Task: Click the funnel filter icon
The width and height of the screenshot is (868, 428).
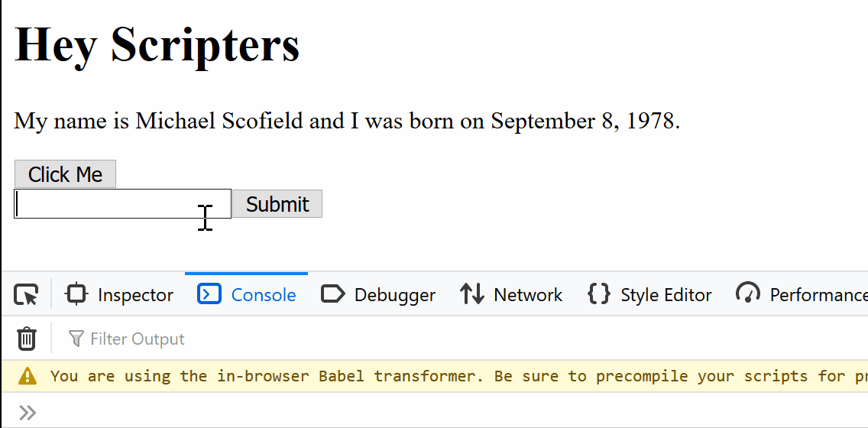Action: pos(76,339)
